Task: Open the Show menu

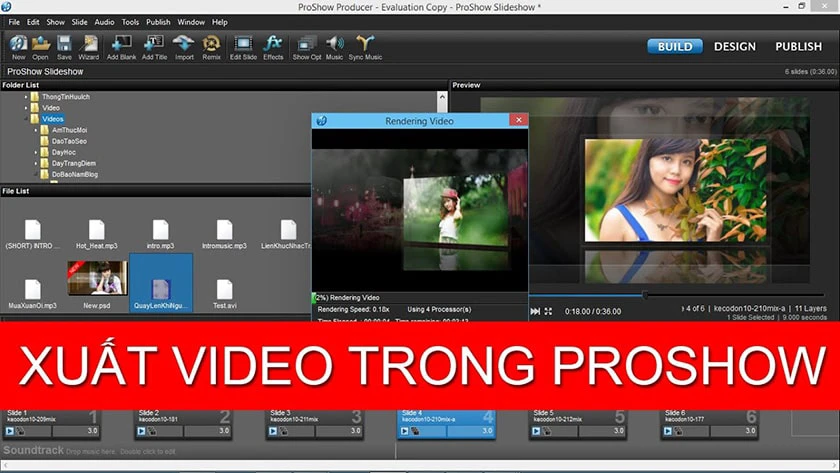Action: coord(55,22)
